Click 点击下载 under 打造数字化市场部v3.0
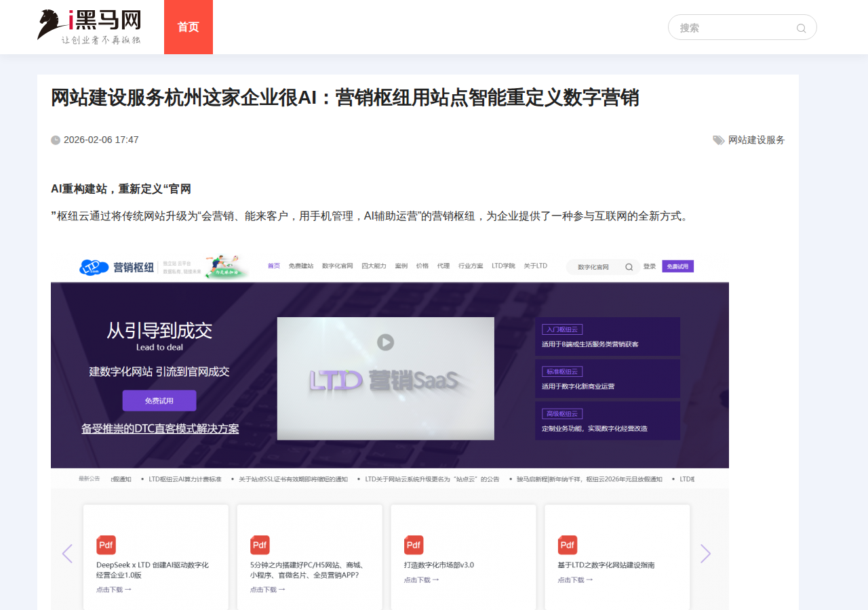Image resolution: width=868 pixels, height=610 pixels. click(422, 580)
